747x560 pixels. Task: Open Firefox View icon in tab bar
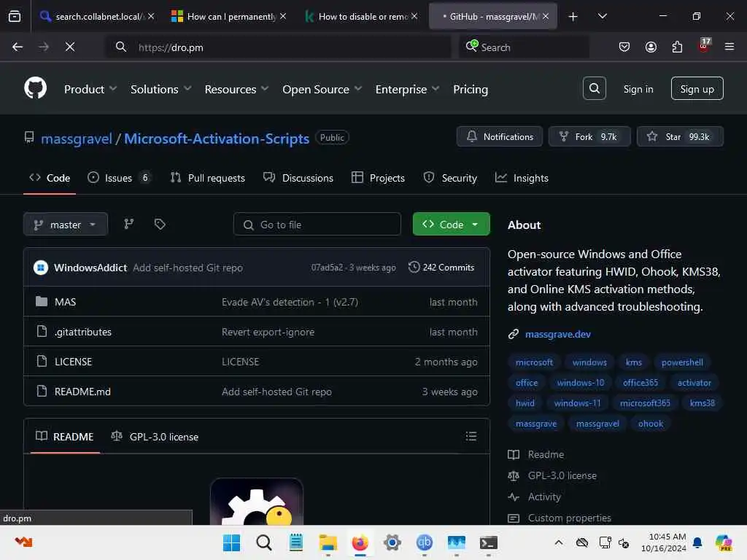(x=15, y=16)
